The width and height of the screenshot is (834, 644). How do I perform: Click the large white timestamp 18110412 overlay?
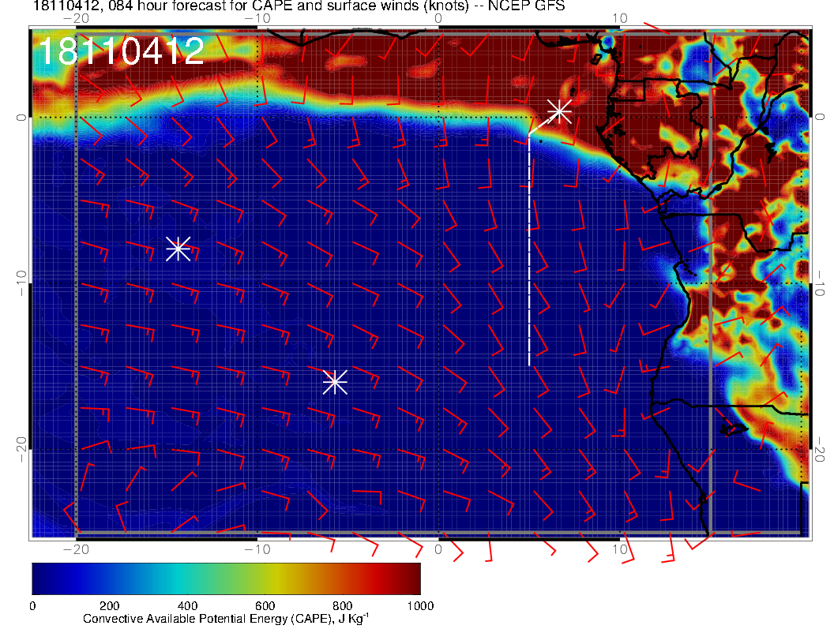click(x=122, y=51)
